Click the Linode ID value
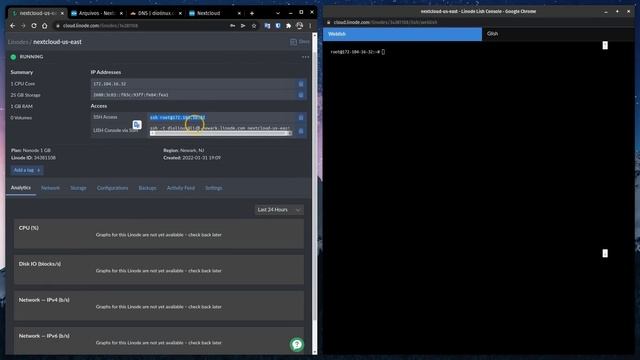The image size is (640, 360). tap(44, 158)
